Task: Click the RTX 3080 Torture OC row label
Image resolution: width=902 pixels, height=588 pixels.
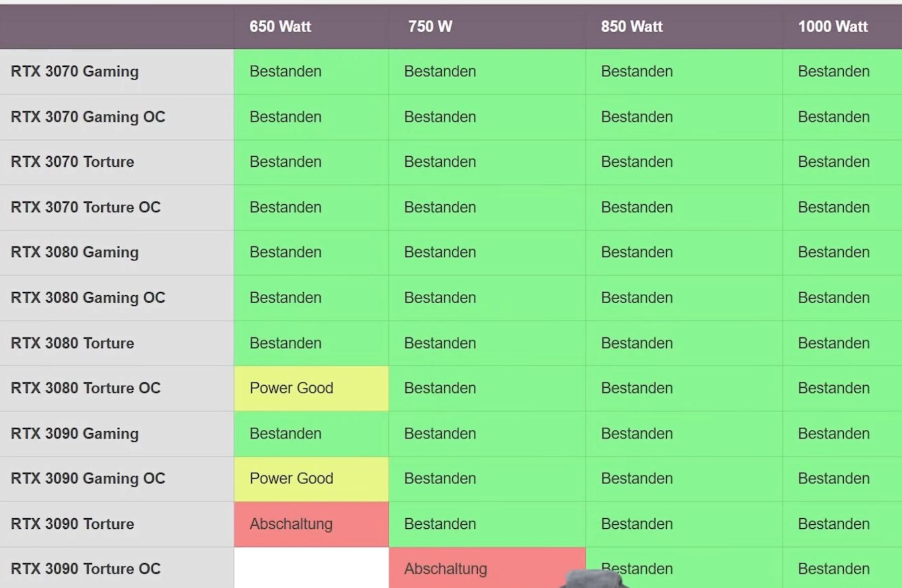Action: click(86, 388)
